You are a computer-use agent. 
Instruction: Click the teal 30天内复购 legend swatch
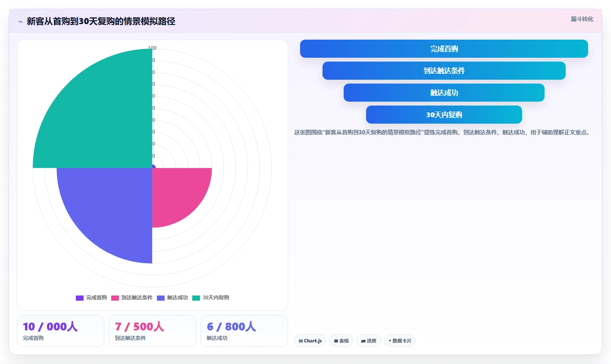click(x=196, y=298)
